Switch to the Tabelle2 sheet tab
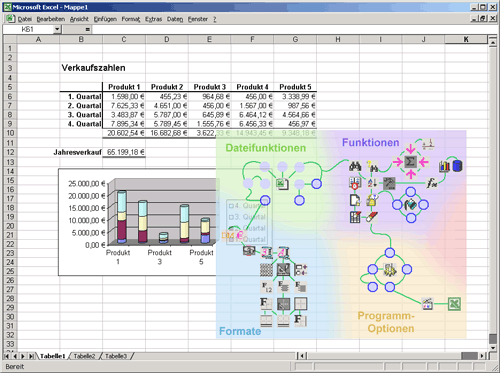The image size is (500, 373). 84,356
